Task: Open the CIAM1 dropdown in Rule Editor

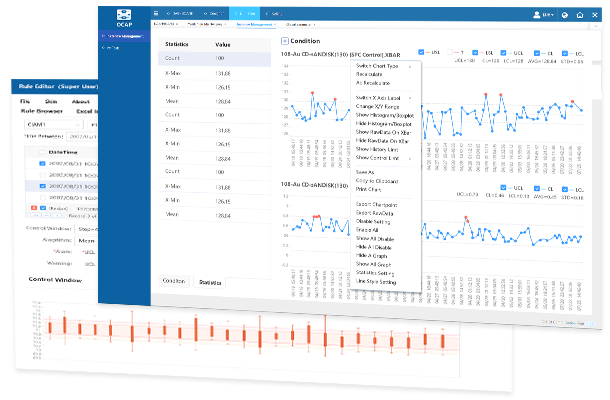Action: click(x=50, y=124)
